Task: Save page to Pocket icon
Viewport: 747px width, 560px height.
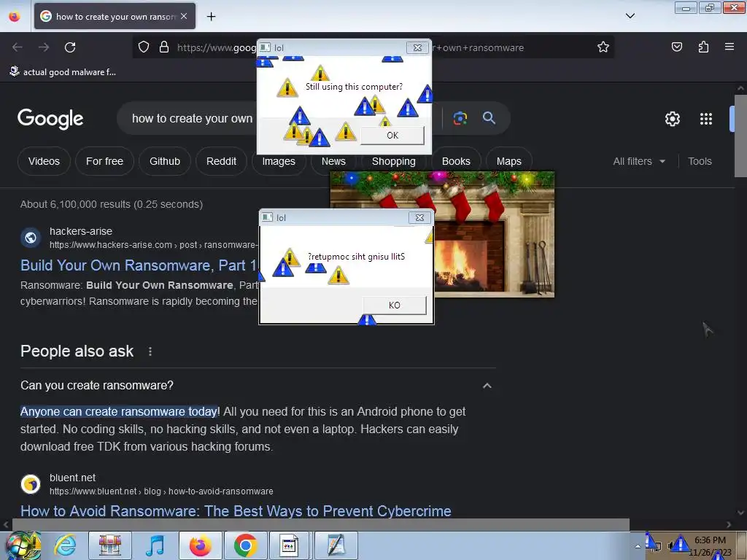Action: pyautogui.click(x=676, y=47)
